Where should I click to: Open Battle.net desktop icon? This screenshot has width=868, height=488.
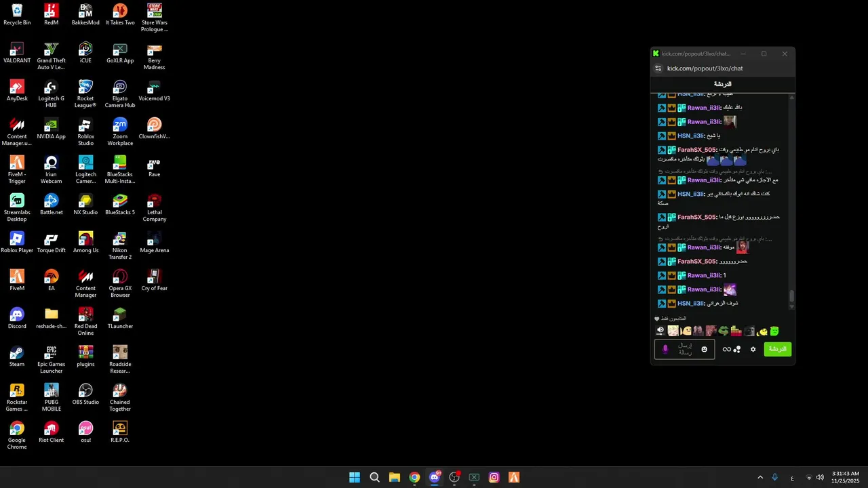click(51, 205)
